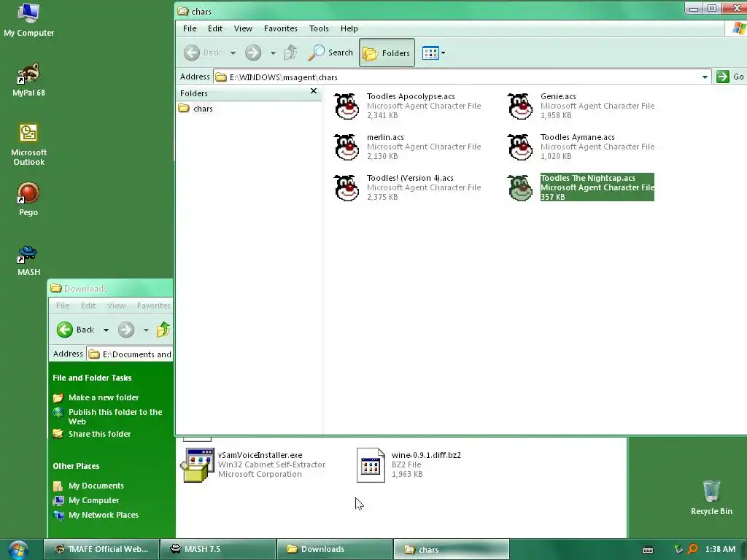Open the address bar dropdown arrow
The width and height of the screenshot is (747, 560).
point(705,77)
